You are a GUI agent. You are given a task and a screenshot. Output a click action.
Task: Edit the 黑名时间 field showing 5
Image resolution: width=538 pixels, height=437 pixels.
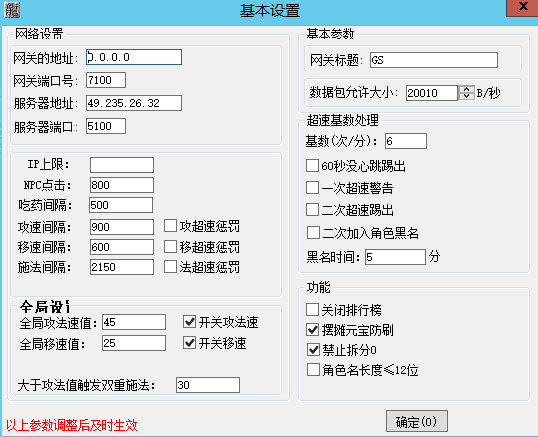point(395,257)
